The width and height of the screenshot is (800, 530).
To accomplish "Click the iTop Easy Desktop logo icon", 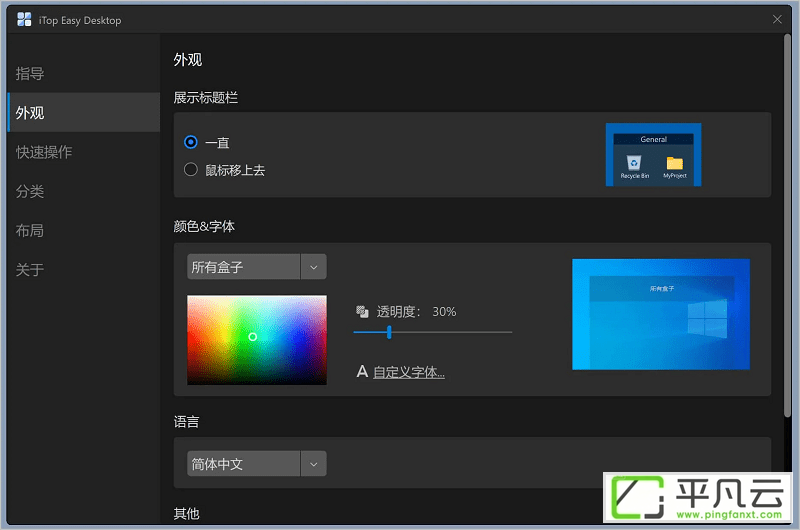I will click(24, 19).
